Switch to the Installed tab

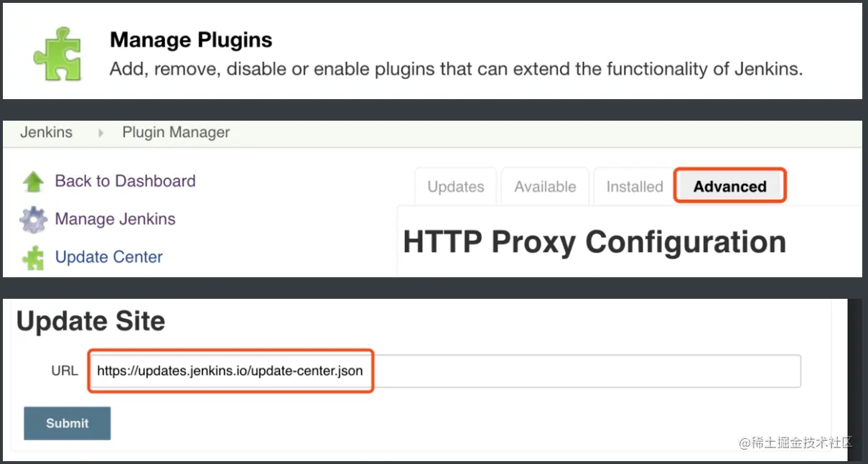pos(635,187)
